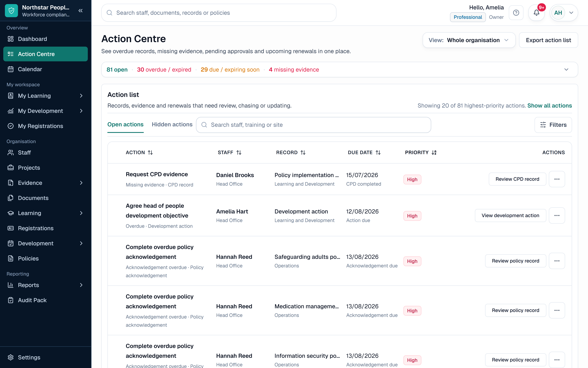Select Action Centre in the sidebar
This screenshot has width=588, height=368.
(x=45, y=54)
